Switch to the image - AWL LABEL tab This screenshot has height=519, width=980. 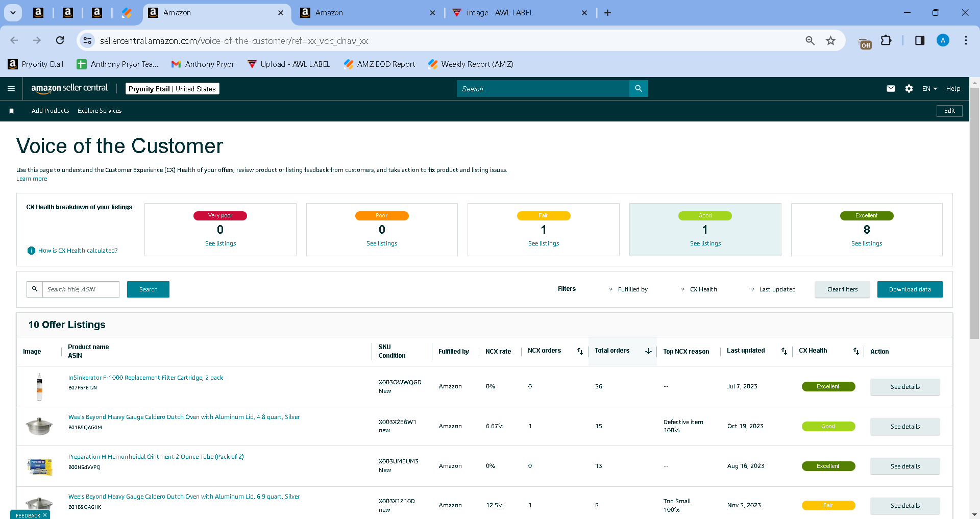pos(520,13)
